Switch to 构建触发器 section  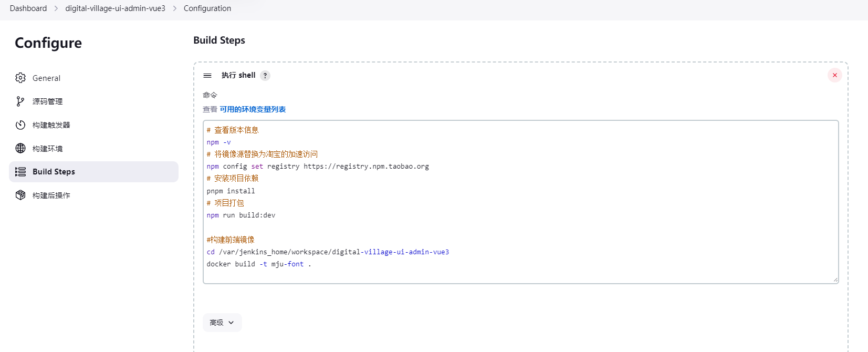(51, 125)
